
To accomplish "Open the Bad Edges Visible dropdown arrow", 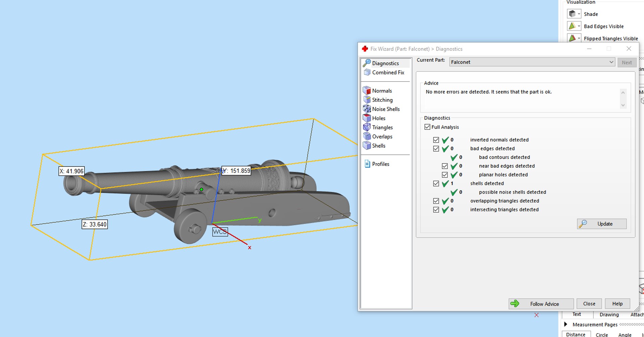I will click(x=579, y=26).
